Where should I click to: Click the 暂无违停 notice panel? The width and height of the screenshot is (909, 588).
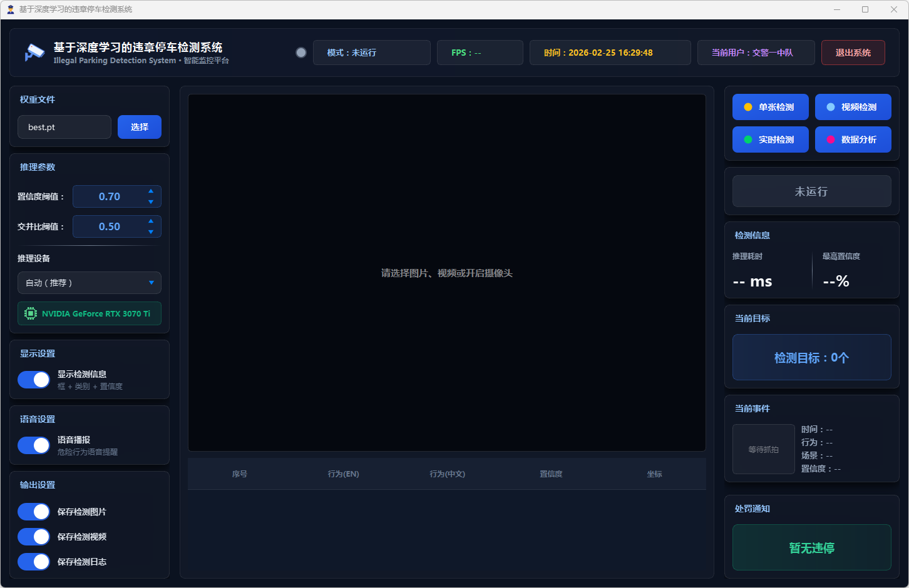[812, 547]
